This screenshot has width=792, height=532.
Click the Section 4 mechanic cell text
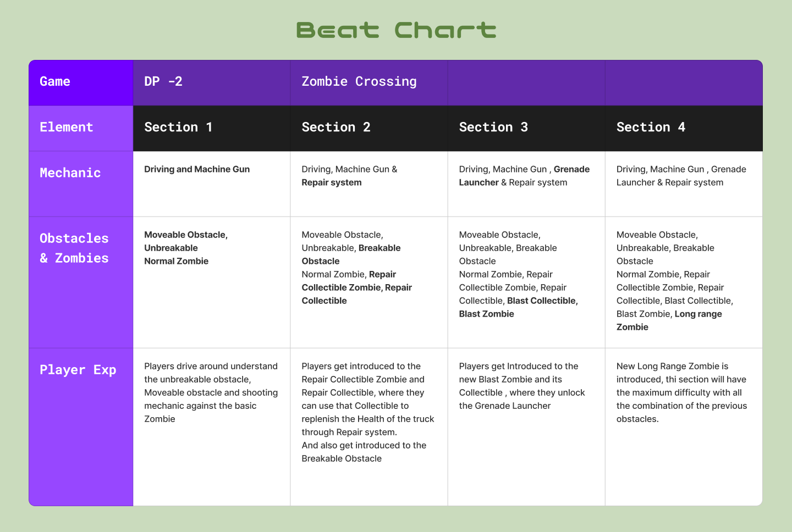tap(681, 176)
